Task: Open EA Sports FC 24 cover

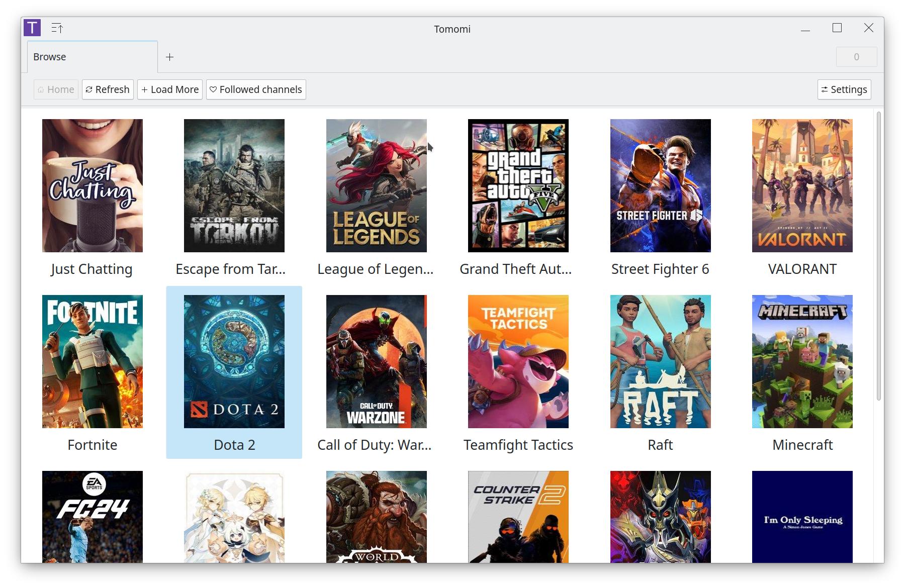Action: click(93, 517)
